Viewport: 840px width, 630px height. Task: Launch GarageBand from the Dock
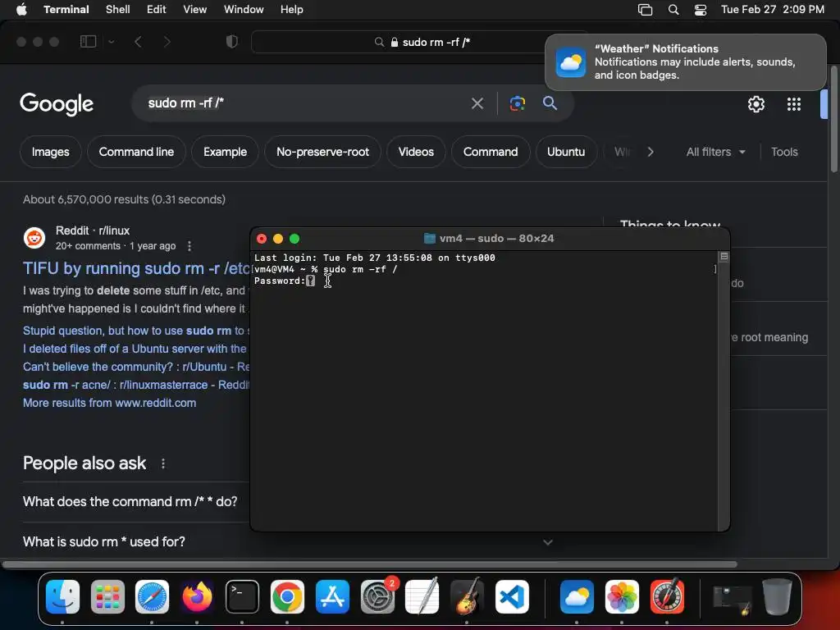[467, 596]
